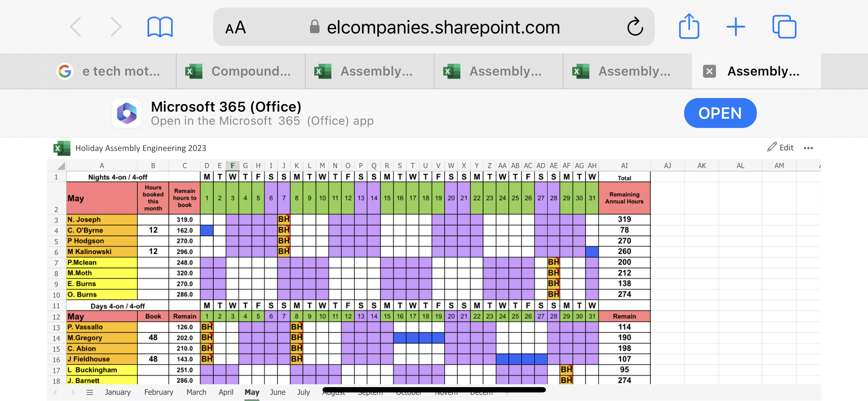Reload the page with refresh icon
This screenshot has width=868, height=401.
pyautogui.click(x=635, y=27)
